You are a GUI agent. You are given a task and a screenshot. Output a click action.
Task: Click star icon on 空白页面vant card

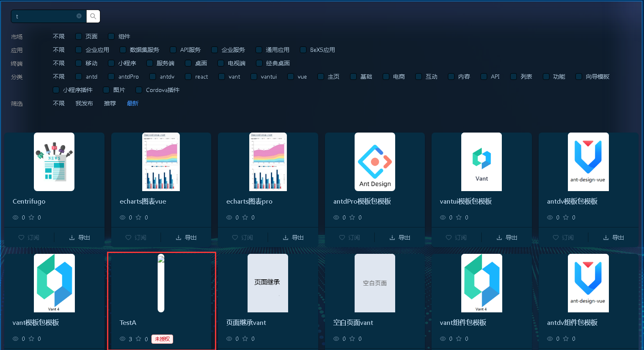click(x=352, y=339)
